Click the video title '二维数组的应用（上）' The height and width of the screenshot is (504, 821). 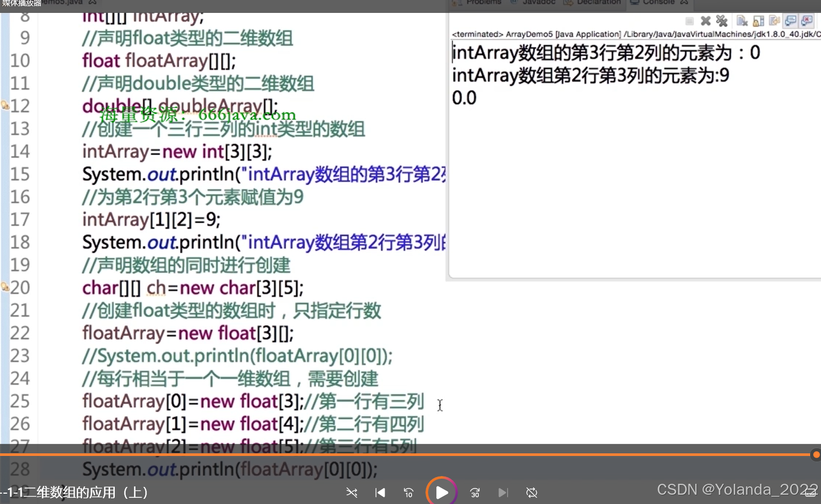pos(85,493)
